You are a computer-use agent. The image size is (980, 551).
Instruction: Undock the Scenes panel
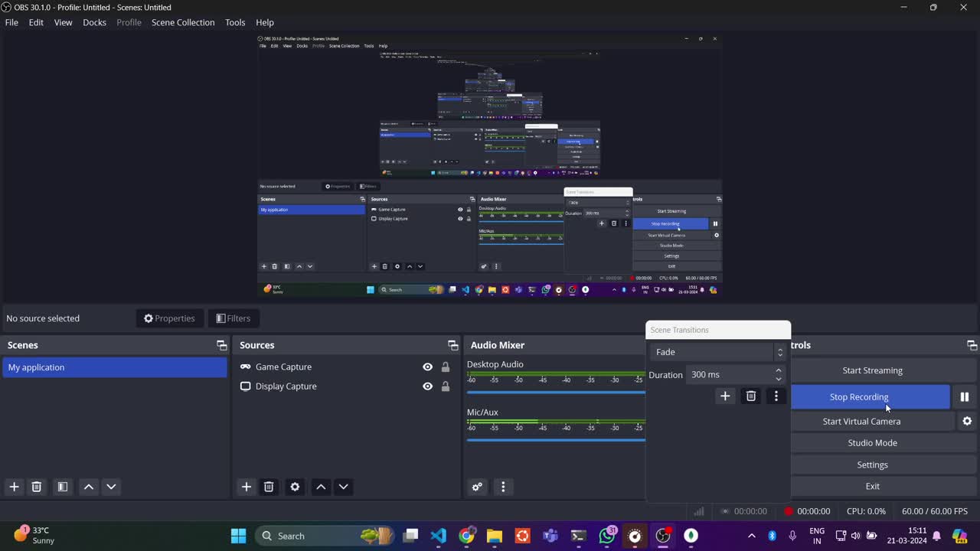[x=221, y=345]
